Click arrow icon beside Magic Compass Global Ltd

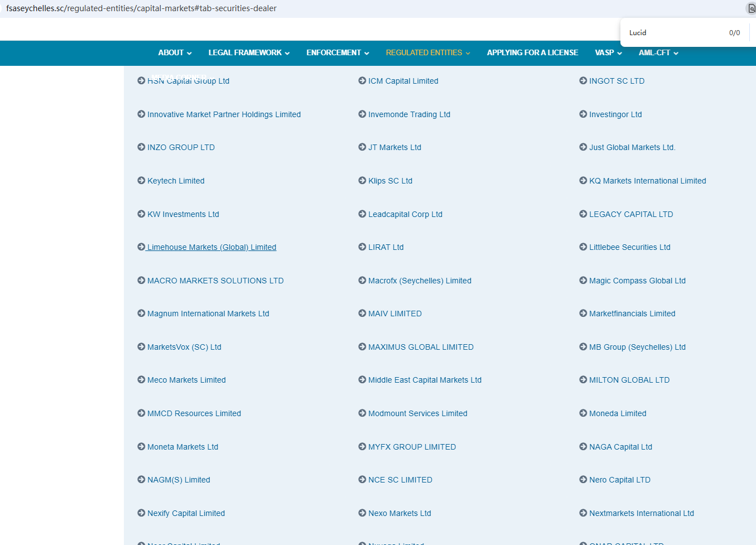click(583, 281)
